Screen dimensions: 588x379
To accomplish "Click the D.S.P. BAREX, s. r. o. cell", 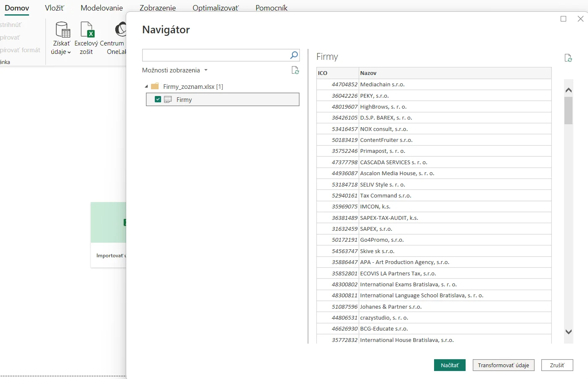I will (x=455, y=117).
